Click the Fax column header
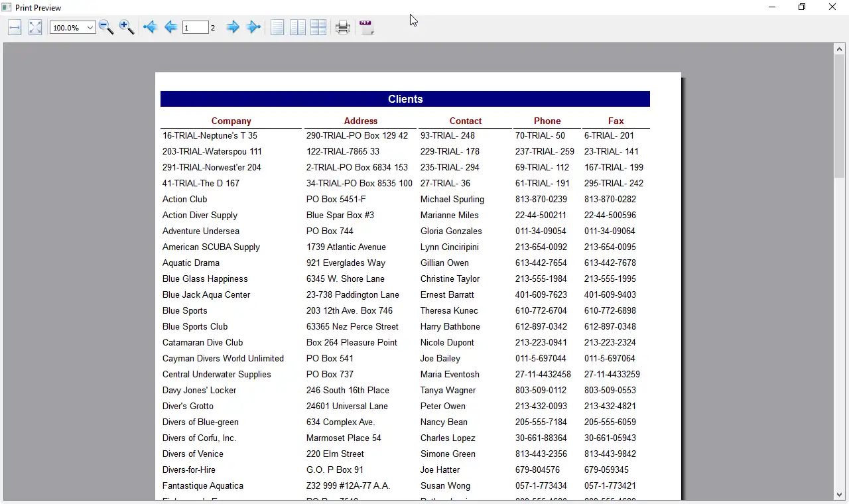 click(x=616, y=121)
